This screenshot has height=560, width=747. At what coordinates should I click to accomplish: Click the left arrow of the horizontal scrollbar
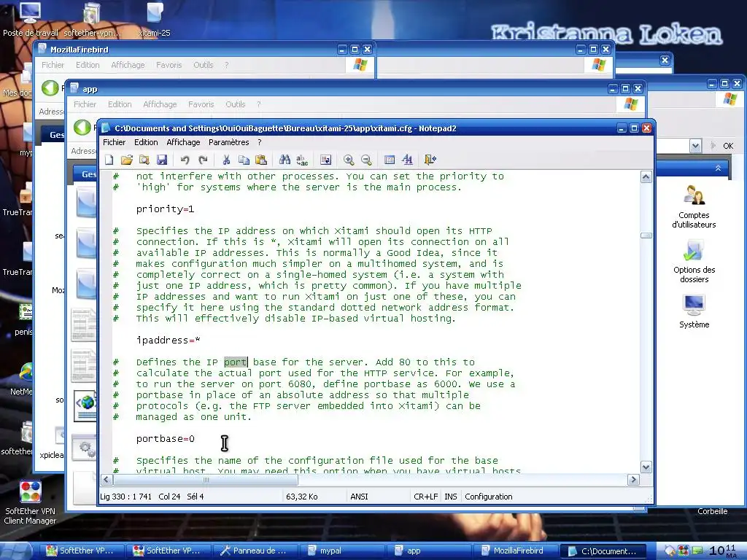[107, 480]
